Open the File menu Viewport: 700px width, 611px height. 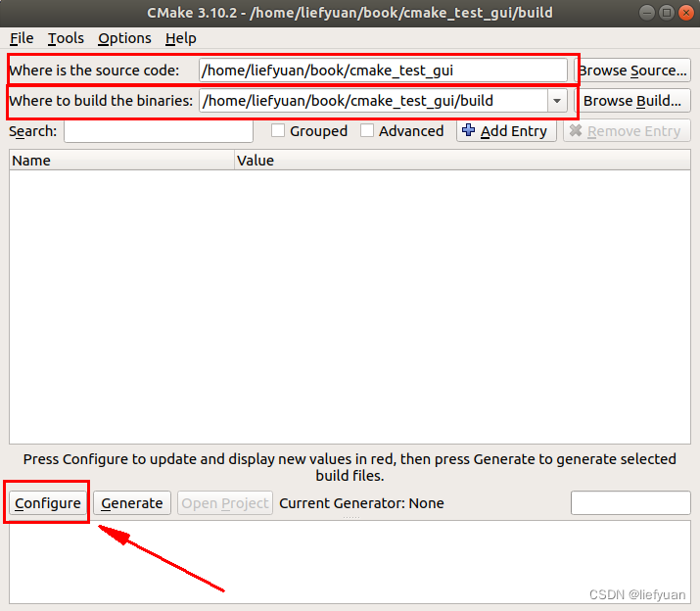(22, 38)
